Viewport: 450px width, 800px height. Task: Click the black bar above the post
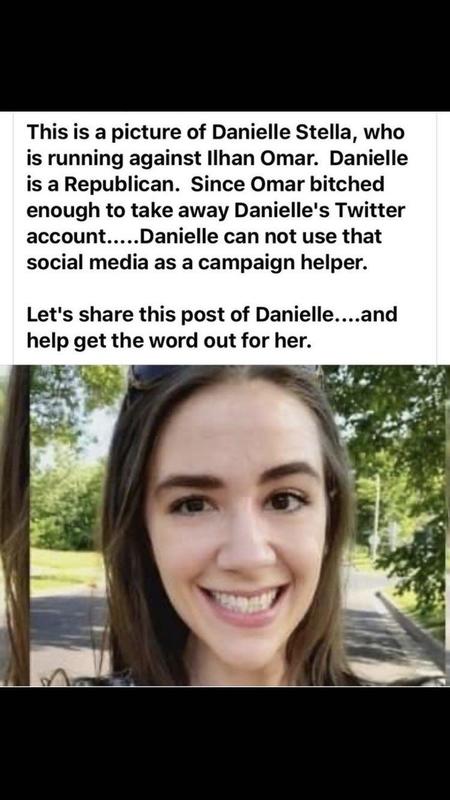(x=225, y=55)
